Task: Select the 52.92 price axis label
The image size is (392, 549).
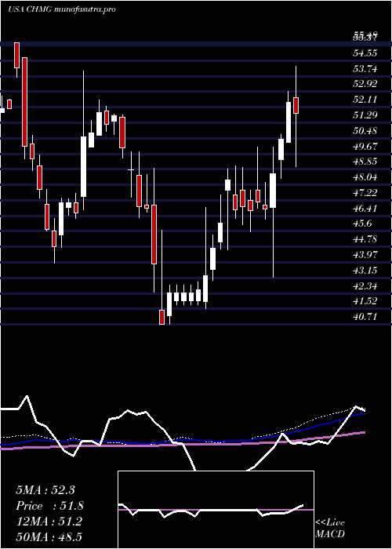Action: click(x=365, y=84)
